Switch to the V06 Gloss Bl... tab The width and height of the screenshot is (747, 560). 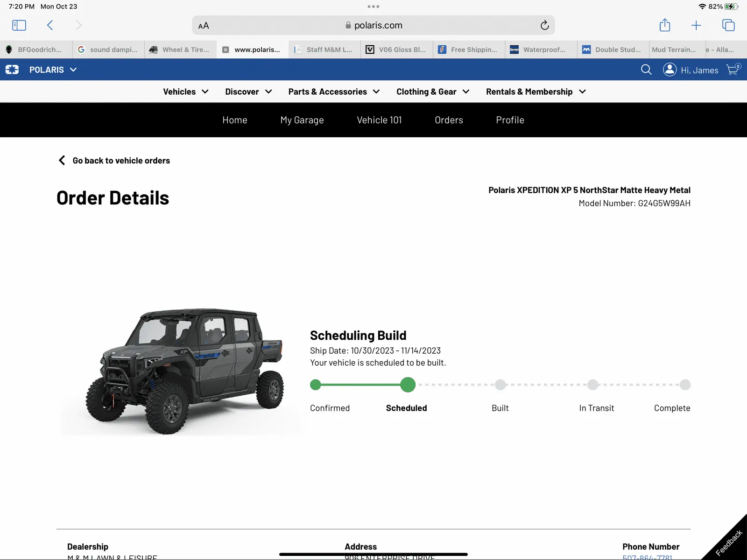397,49
